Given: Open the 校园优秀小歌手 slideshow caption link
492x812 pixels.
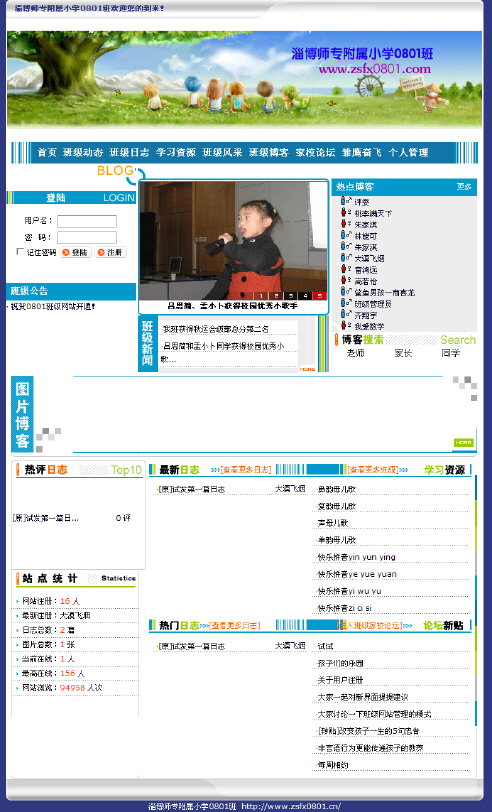Looking at the screenshot, I should tap(233, 306).
